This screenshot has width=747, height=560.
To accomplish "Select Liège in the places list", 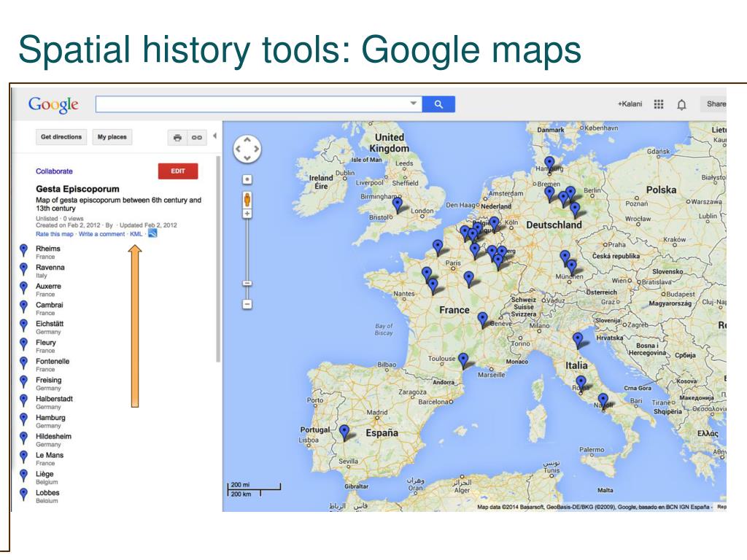I will pos(44,474).
